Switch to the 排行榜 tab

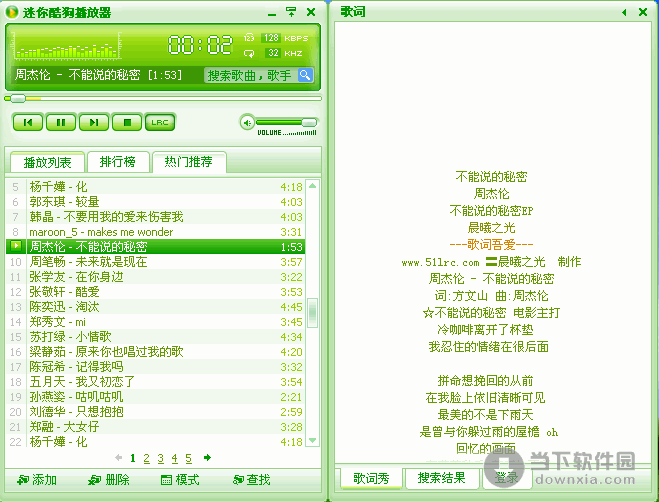[118, 162]
